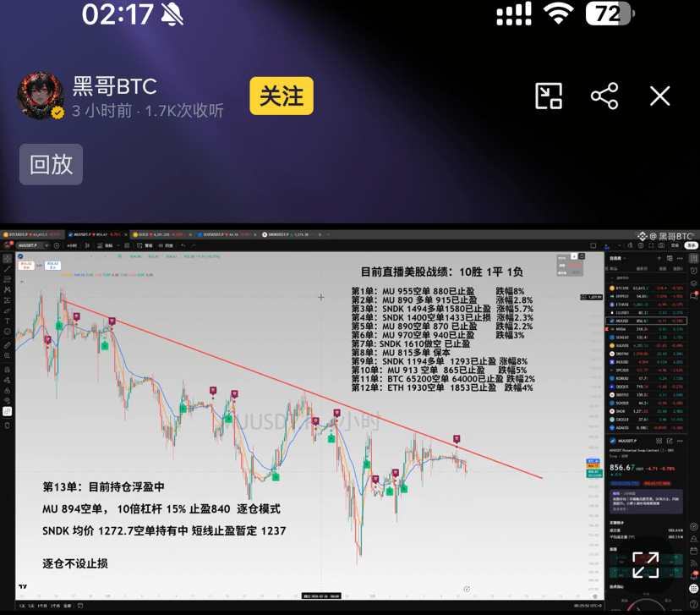Tap the 黑哥BTC host avatar
Viewport: 700px width, 615px height.
point(41,96)
